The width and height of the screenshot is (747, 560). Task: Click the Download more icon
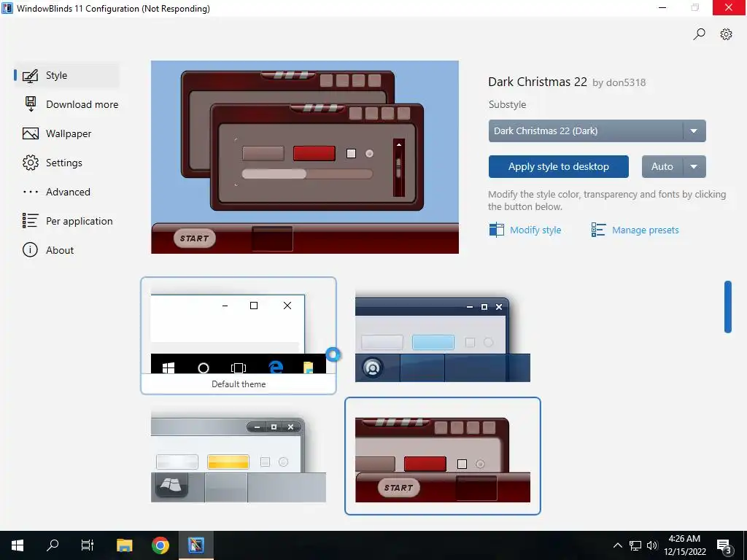31,104
